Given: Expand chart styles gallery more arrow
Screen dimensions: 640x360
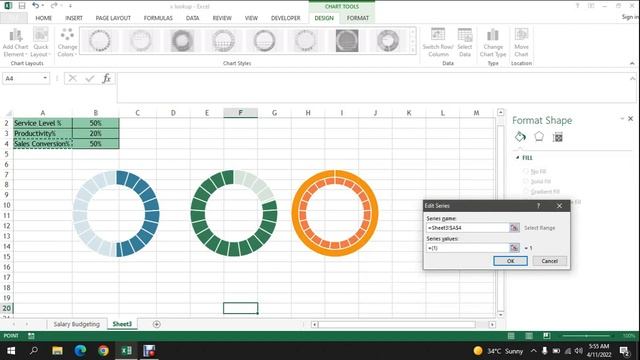Looking at the screenshot, I should [413, 50].
